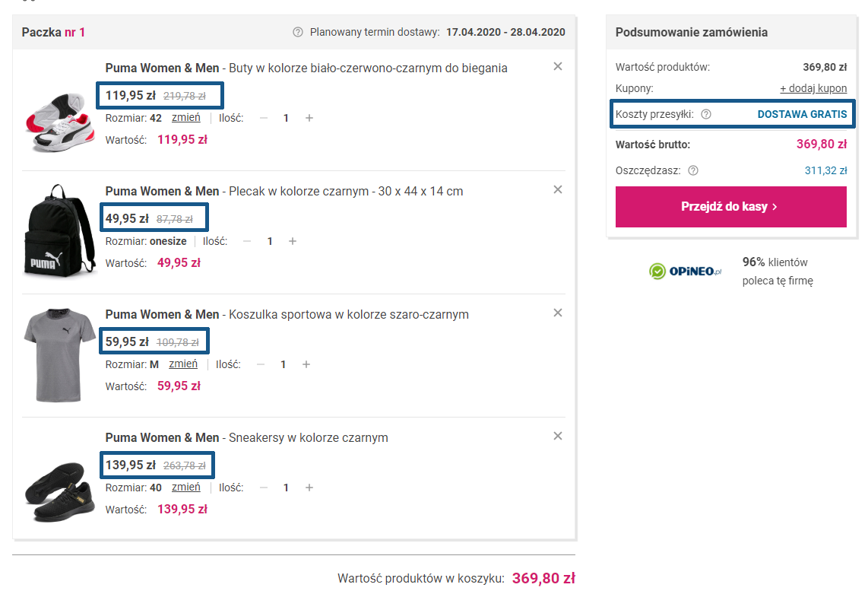Click help icon beside planned delivery date
The image size is (868, 594).
coord(298,33)
